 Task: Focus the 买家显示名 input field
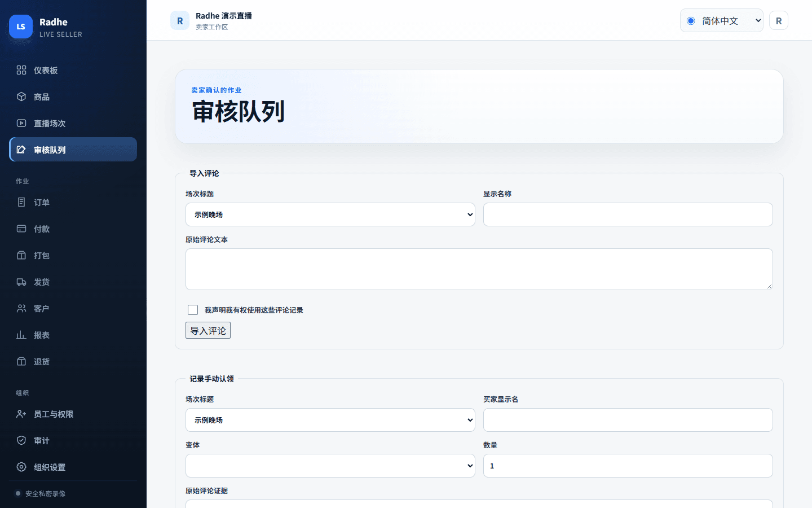[628, 420]
